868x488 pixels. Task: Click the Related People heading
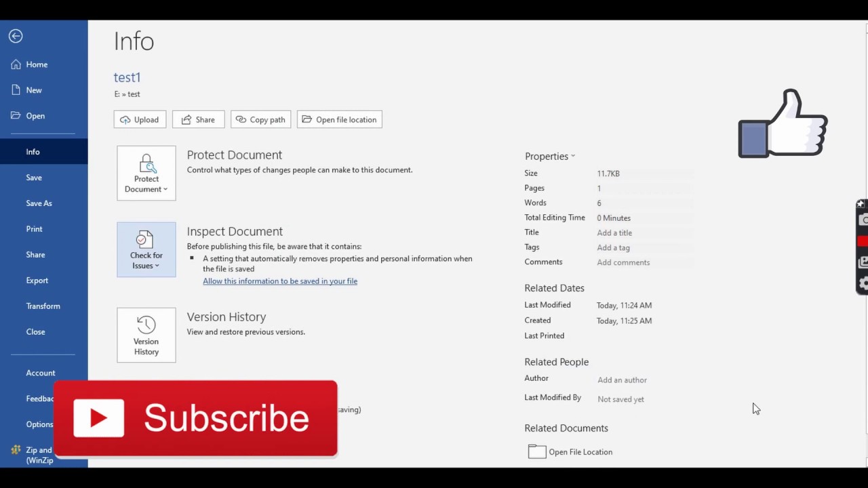click(556, 362)
